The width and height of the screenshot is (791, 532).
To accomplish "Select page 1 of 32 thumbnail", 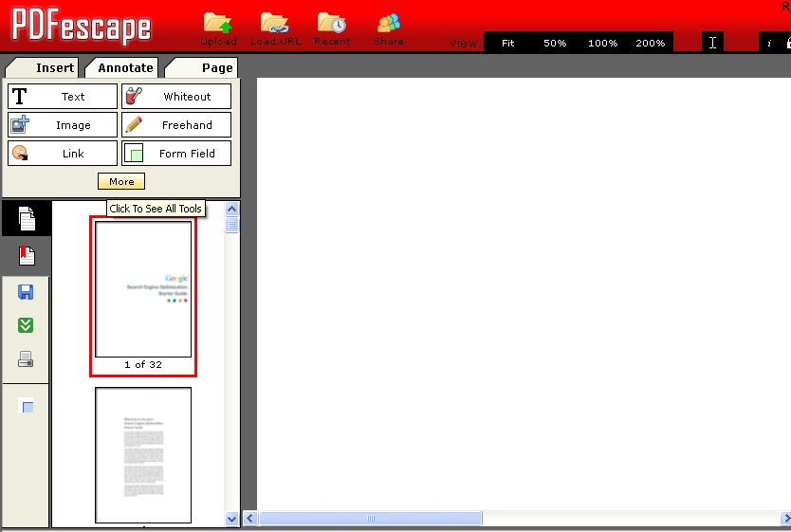I will [143, 296].
